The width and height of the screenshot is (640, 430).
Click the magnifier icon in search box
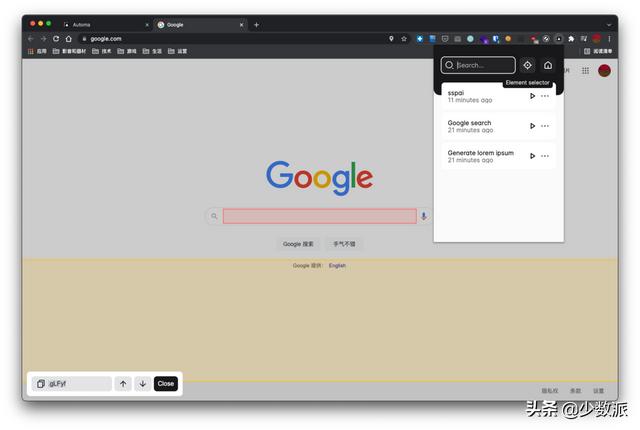coord(214,216)
